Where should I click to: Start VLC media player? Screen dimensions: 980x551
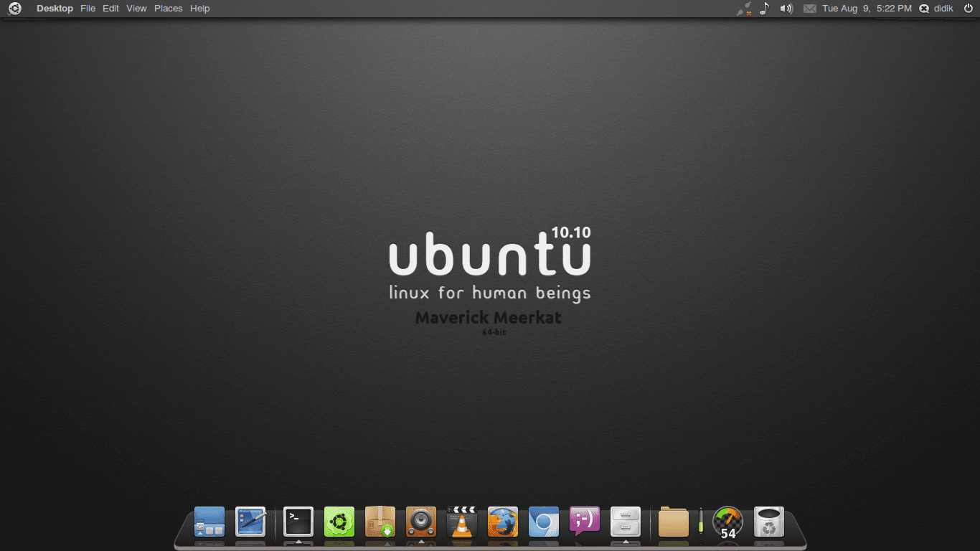tap(461, 522)
